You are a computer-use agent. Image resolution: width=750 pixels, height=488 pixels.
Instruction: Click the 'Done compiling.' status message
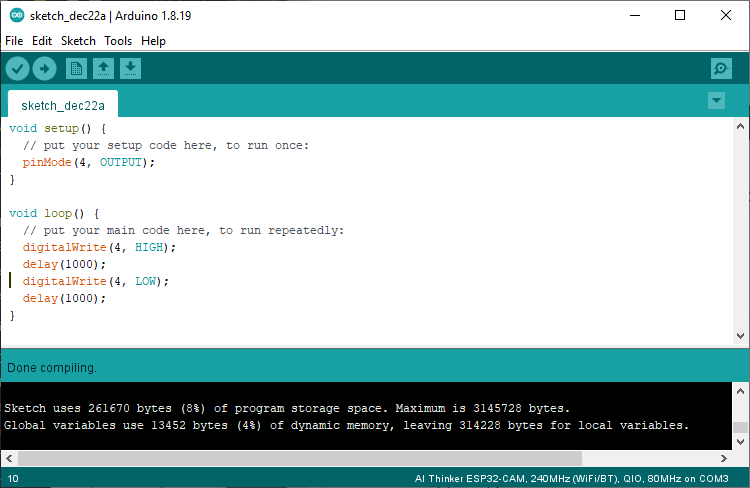[52, 368]
